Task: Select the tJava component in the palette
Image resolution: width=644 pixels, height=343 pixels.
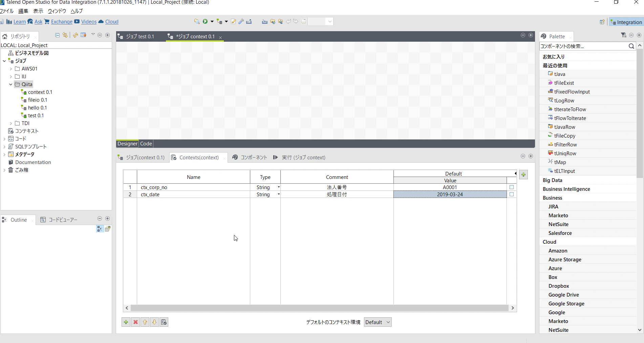Action: point(559,74)
